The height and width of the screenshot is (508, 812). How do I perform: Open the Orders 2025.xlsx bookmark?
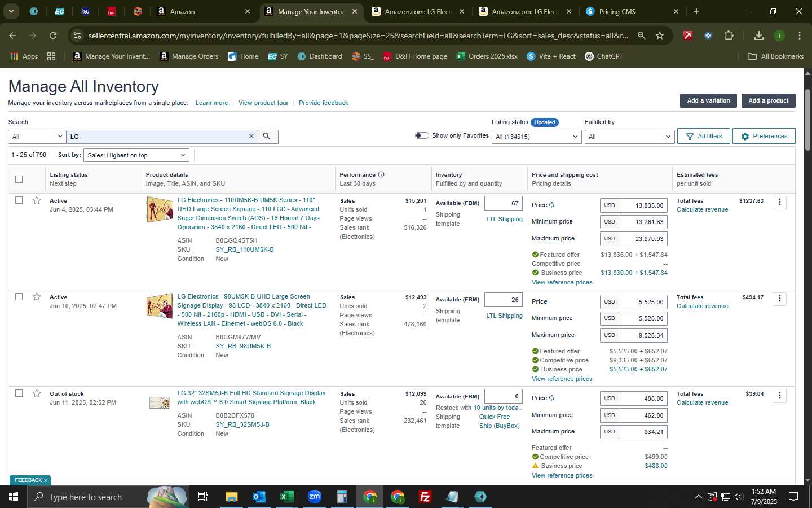tap(487, 56)
